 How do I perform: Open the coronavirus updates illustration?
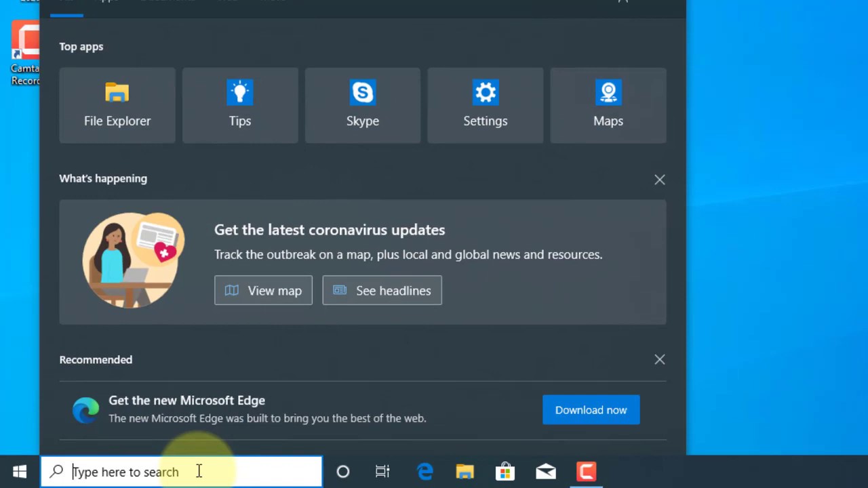[133, 260]
